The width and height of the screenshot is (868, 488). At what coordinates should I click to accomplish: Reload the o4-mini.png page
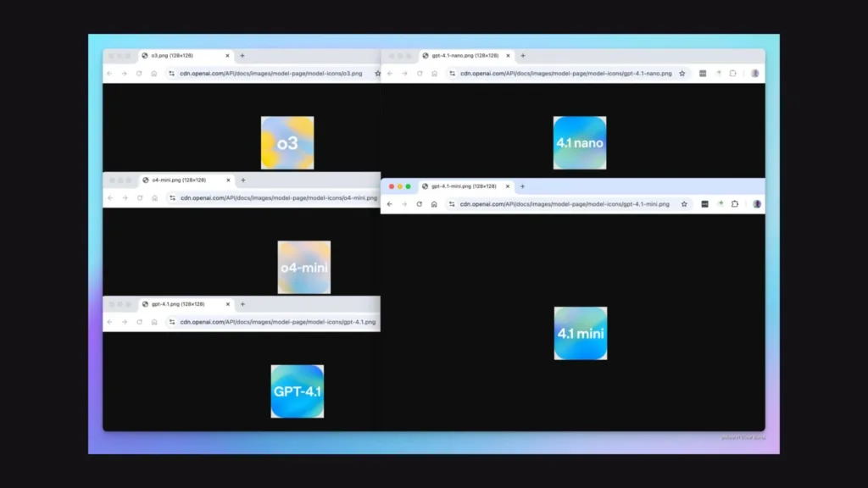140,198
